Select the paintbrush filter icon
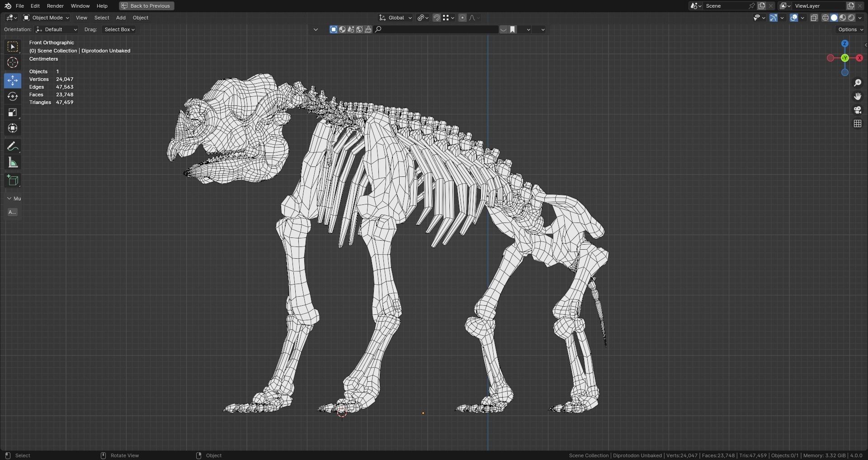The image size is (868, 460). (368, 29)
